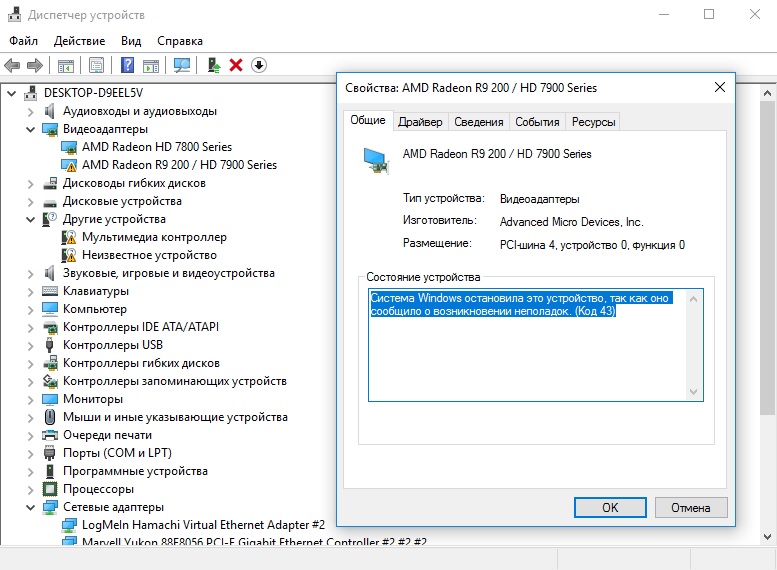Open the Файл menu
The width and height of the screenshot is (777, 570).
(x=23, y=41)
